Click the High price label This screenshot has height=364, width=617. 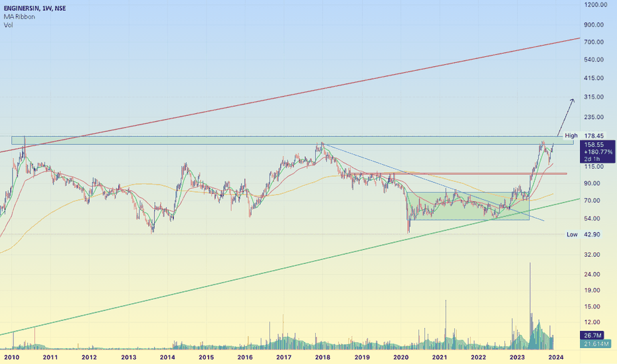571,136
